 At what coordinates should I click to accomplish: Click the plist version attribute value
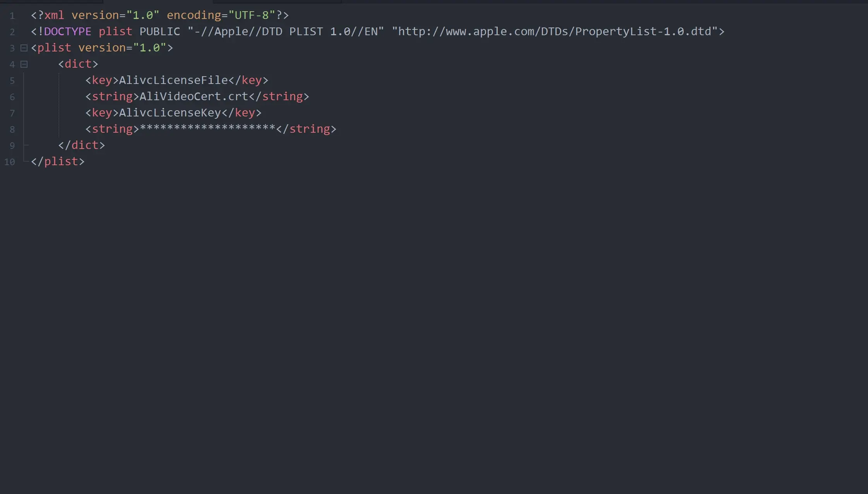[x=150, y=48]
